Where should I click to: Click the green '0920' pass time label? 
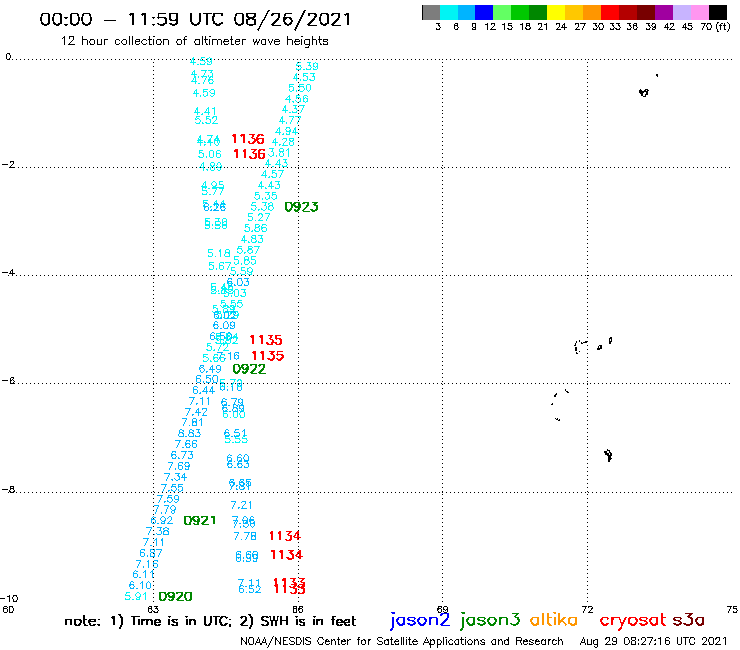(175, 597)
